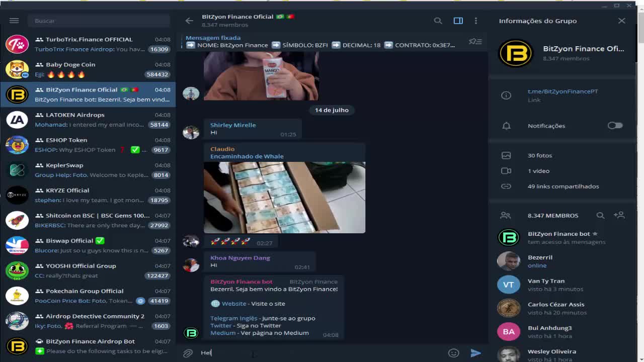644x362 pixels.
Task: Click Encaminhado de Whale forwarded label
Action: coord(247,156)
